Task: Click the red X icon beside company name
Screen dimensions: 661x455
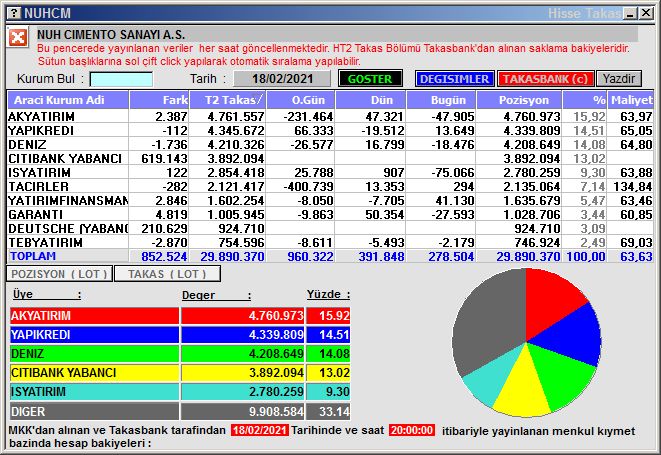Action: (18, 38)
